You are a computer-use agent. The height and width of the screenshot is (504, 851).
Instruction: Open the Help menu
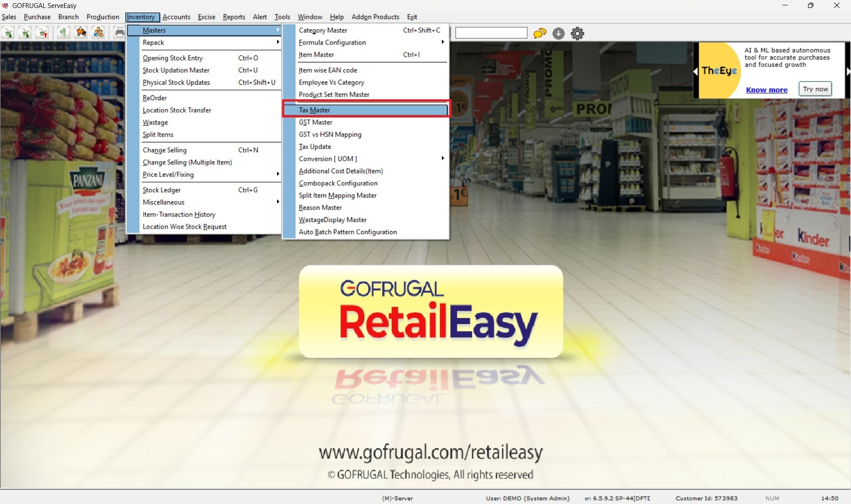337,17
